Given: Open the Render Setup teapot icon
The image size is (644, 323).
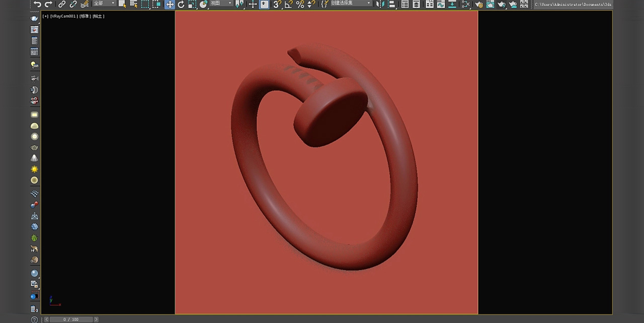Looking at the screenshot, I should click(478, 5).
